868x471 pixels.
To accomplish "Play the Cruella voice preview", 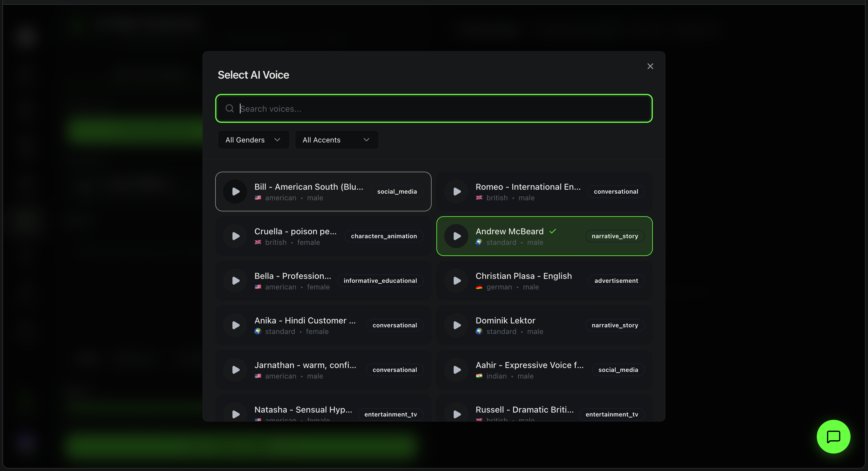I will (235, 236).
